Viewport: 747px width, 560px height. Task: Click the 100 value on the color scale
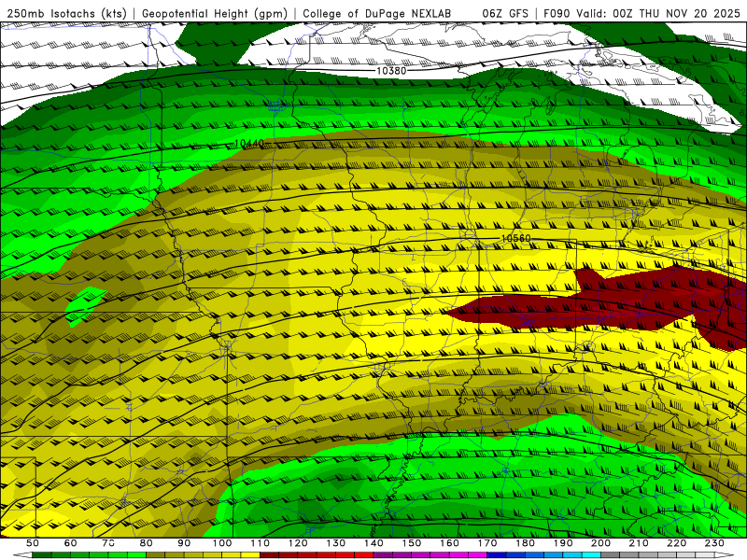[x=222, y=543]
